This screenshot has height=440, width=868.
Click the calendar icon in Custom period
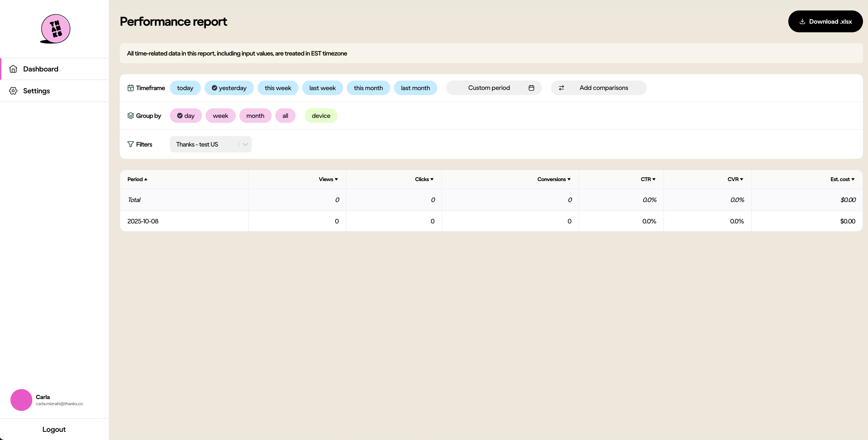coord(531,88)
